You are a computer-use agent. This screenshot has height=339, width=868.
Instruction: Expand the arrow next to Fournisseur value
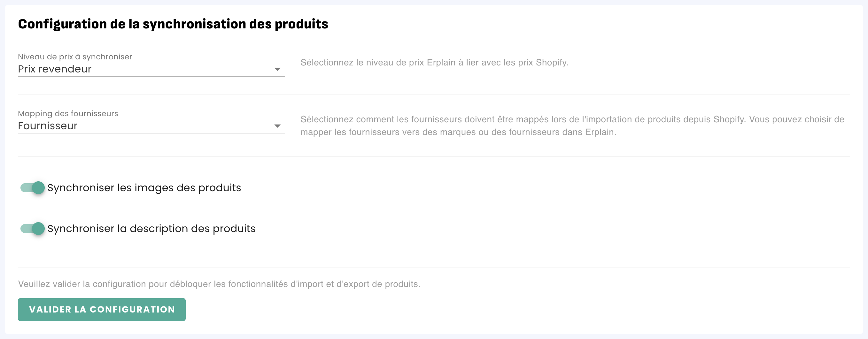point(277,126)
